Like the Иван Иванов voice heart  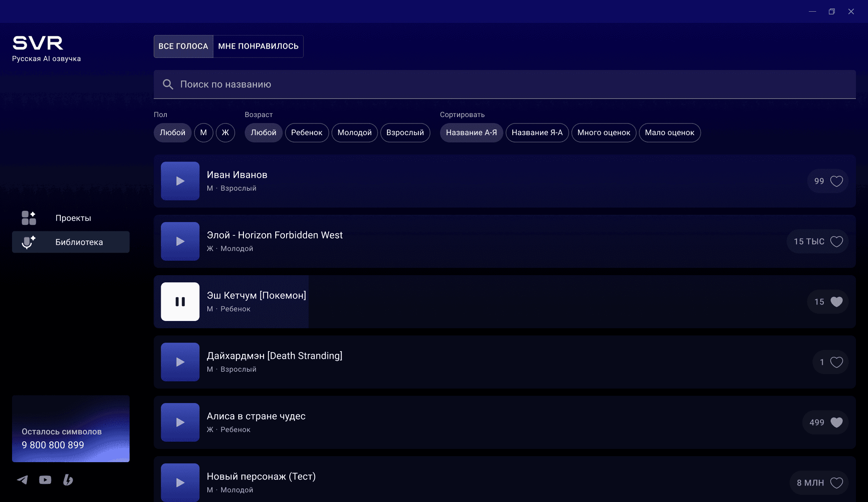tap(836, 181)
